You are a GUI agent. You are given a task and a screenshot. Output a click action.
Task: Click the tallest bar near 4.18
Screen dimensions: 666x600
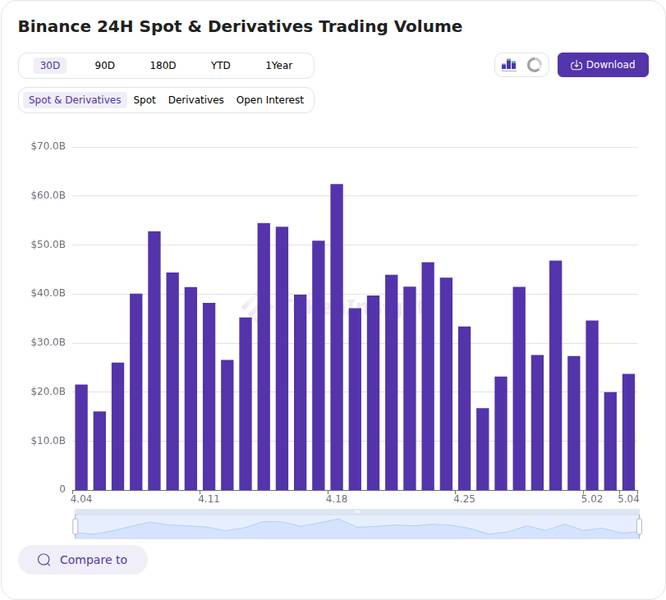337,337
